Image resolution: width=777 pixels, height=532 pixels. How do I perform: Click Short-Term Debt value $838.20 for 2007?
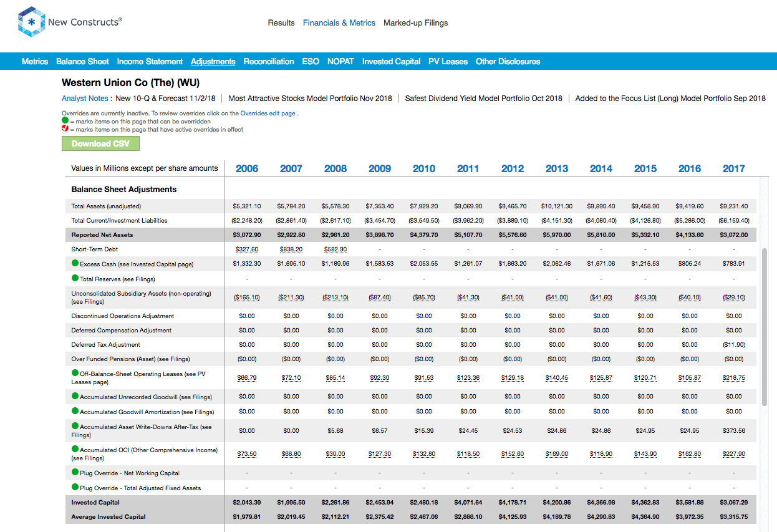[291, 249]
